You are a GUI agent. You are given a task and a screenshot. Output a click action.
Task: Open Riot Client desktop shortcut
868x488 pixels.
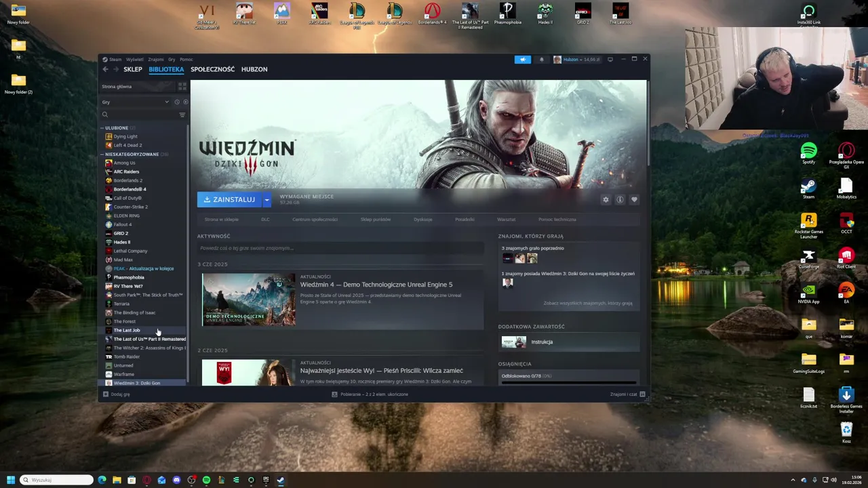point(846,258)
